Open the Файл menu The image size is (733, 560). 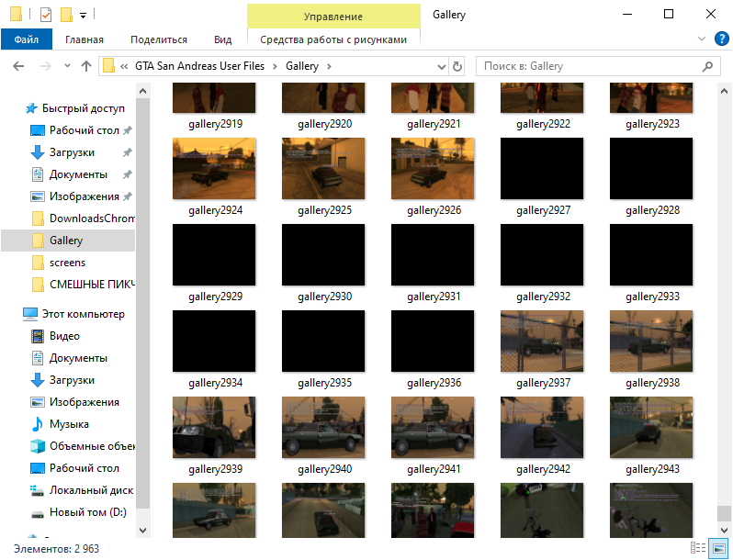pos(26,39)
